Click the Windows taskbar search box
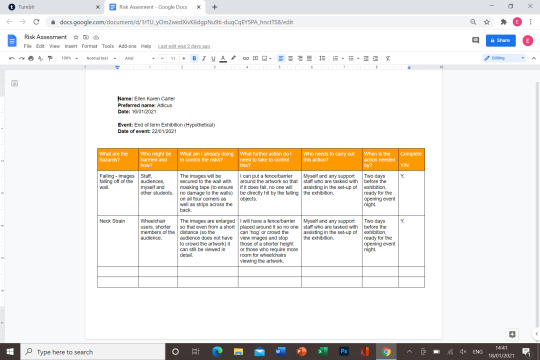This screenshot has width=540, height=360. click(93, 352)
